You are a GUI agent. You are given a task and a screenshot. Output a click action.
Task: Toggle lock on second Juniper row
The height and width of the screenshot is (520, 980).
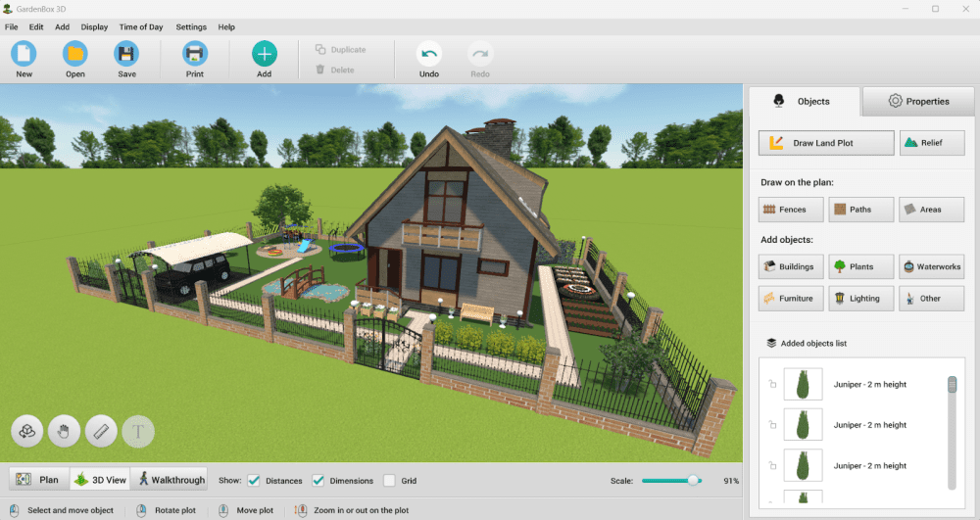tap(772, 424)
